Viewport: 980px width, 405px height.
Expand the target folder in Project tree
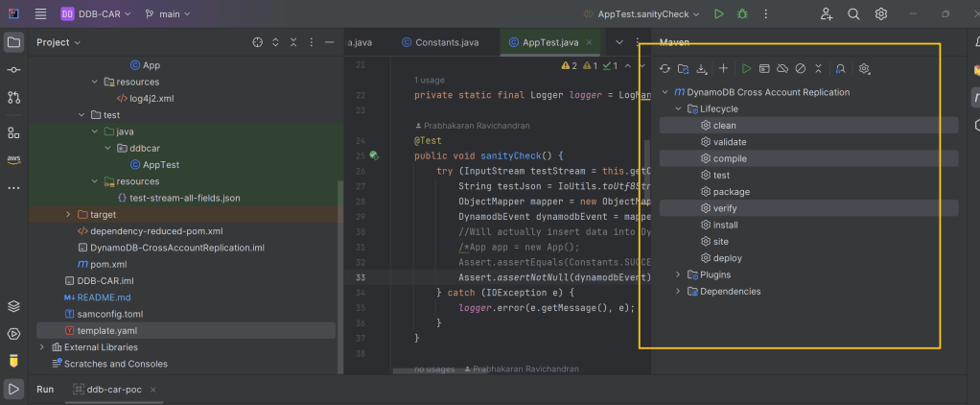pos(68,214)
